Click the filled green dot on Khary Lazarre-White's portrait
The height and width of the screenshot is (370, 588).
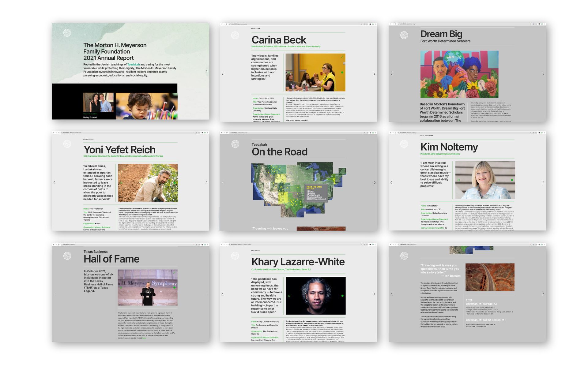click(x=342, y=296)
